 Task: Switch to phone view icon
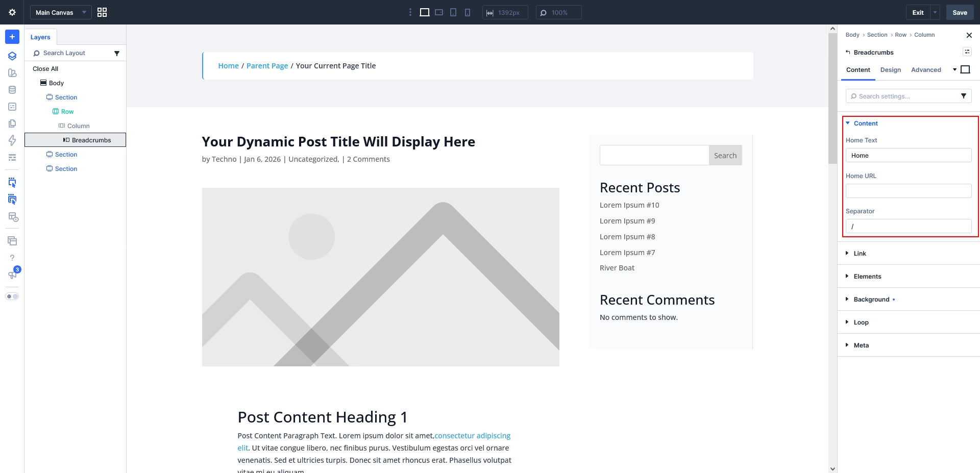click(468, 12)
